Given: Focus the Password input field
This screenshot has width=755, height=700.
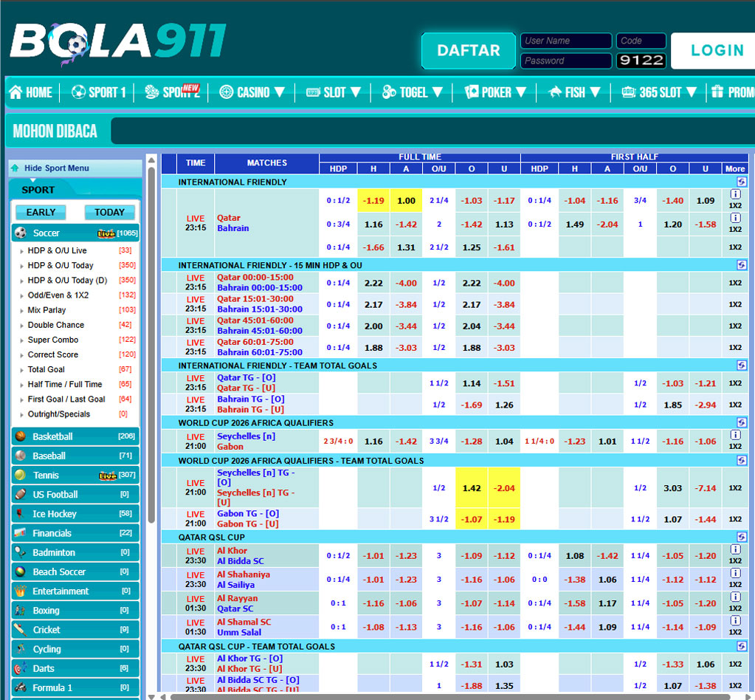Looking at the screenshot, I should click(x=566, y=61).
